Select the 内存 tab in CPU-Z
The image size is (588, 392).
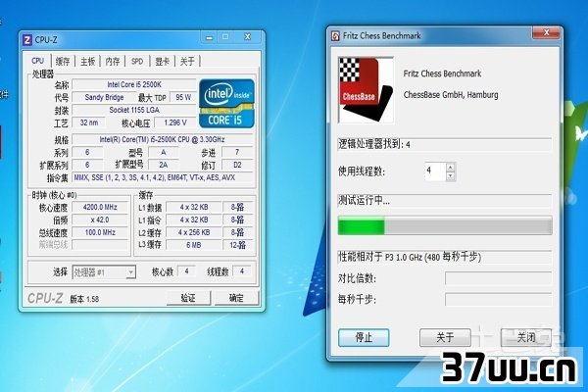(113, 61)
